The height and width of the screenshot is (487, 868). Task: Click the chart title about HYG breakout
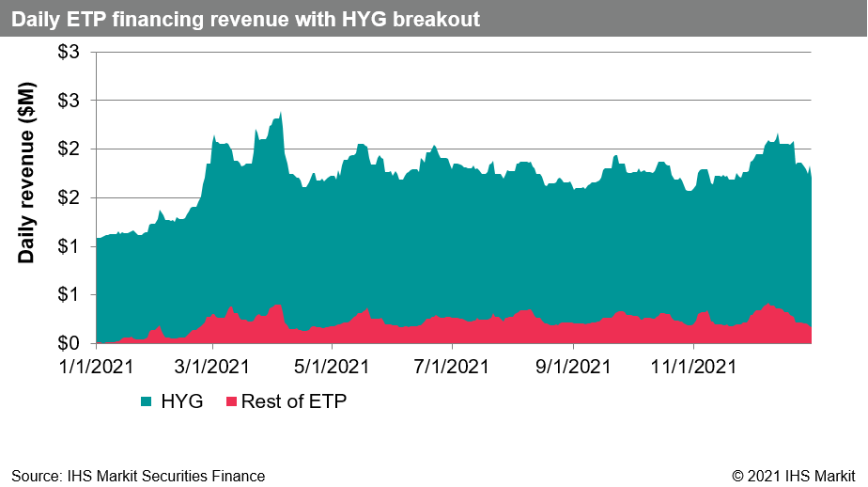(x=246, y=19)
